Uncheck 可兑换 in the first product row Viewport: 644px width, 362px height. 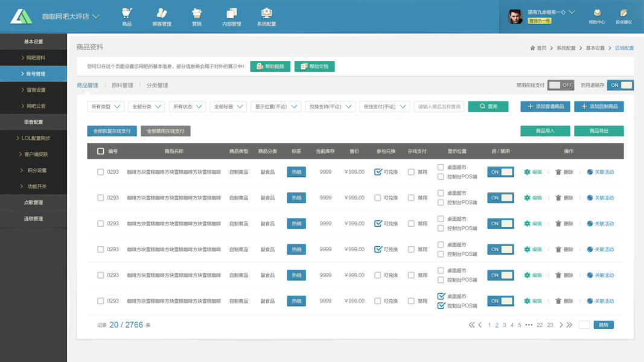pos(378,172)
